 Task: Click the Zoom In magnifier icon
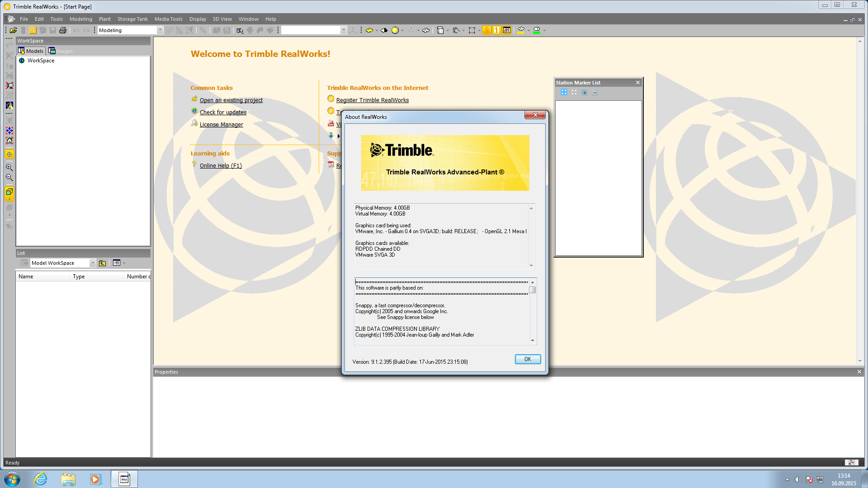(x=9, y=167)
